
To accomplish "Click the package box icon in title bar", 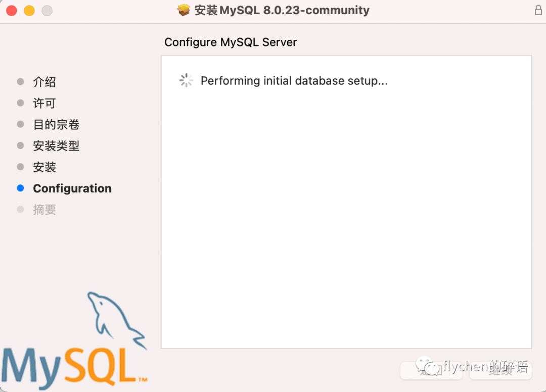I will click(x=184, y=10).
